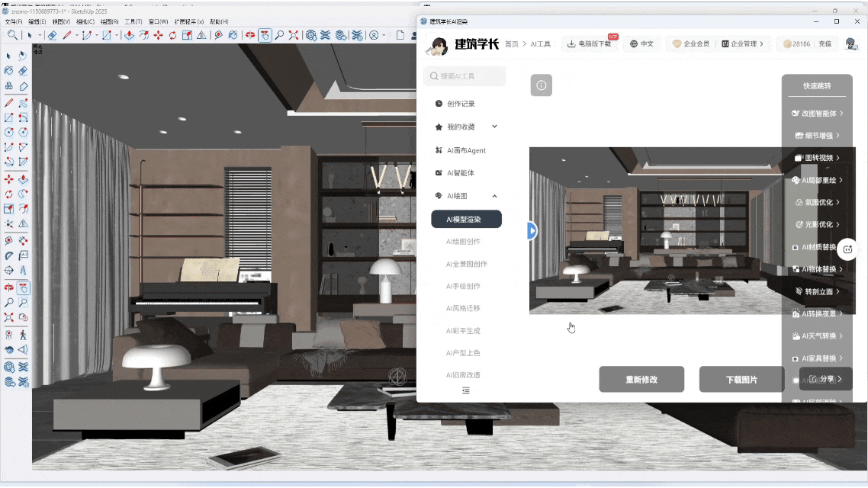This screenshot has height=488, width=868.
Task: Click the sidebar collapse icon at the bottom
Action: (466, 390)
